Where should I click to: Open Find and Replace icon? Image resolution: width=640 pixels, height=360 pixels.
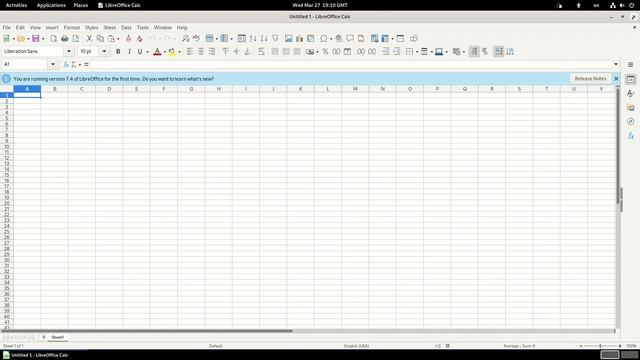[185, 38]
